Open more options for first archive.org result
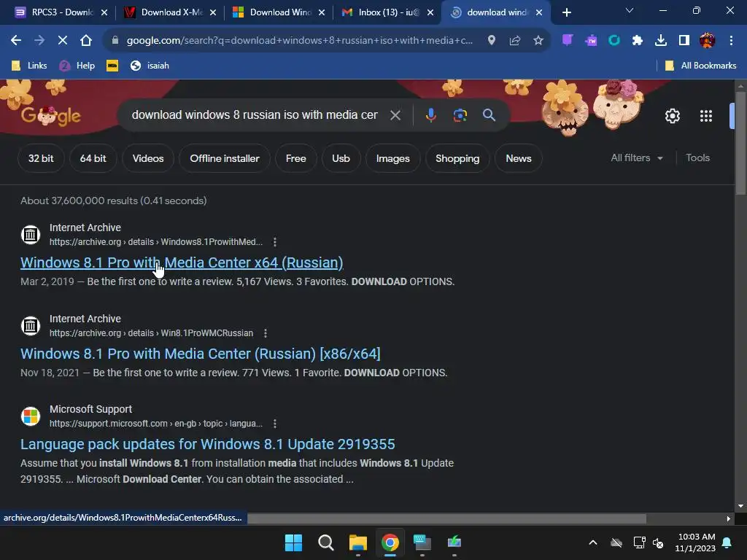The image size is (747, 560). pyautogui.click(x=275, y=242)
